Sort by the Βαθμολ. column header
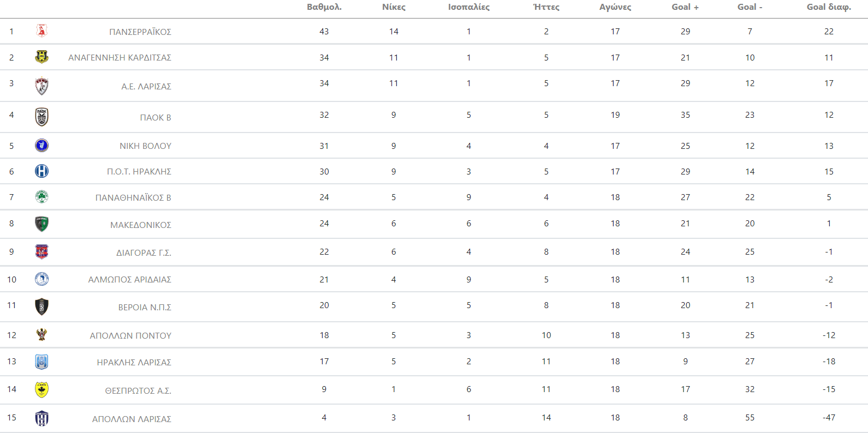868x433 pixels. click(x=324, y=7)
